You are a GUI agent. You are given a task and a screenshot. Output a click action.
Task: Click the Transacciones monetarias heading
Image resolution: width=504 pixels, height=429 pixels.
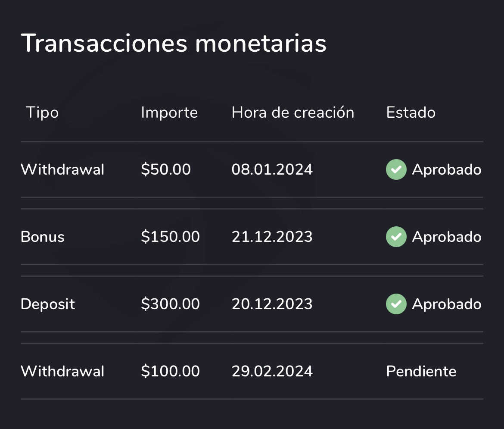[174, 43]
